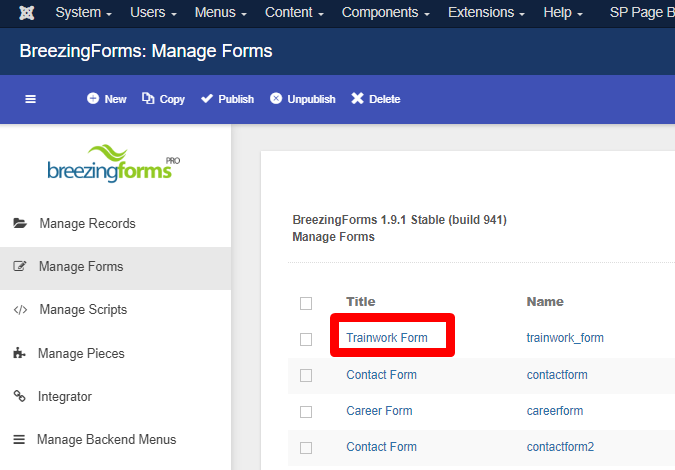Click the Delete X icon
The image size is (675, 470).
tap(357, 99)
